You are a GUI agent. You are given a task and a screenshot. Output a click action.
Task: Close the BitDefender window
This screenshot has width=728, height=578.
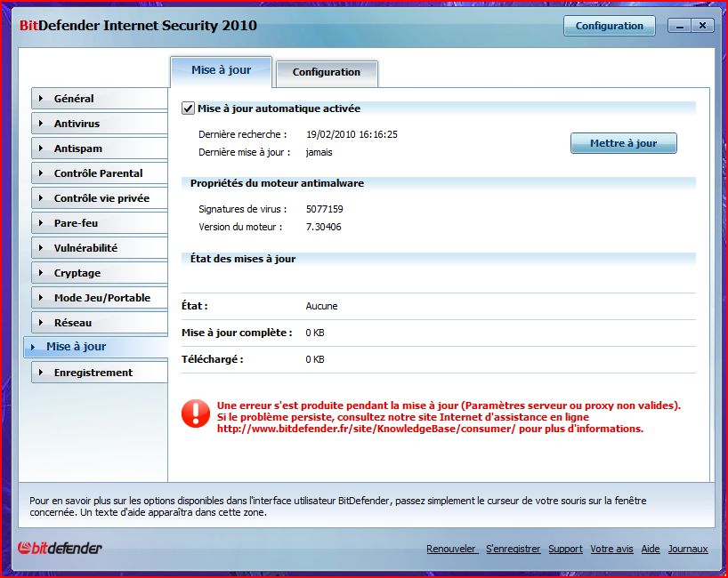703,26
